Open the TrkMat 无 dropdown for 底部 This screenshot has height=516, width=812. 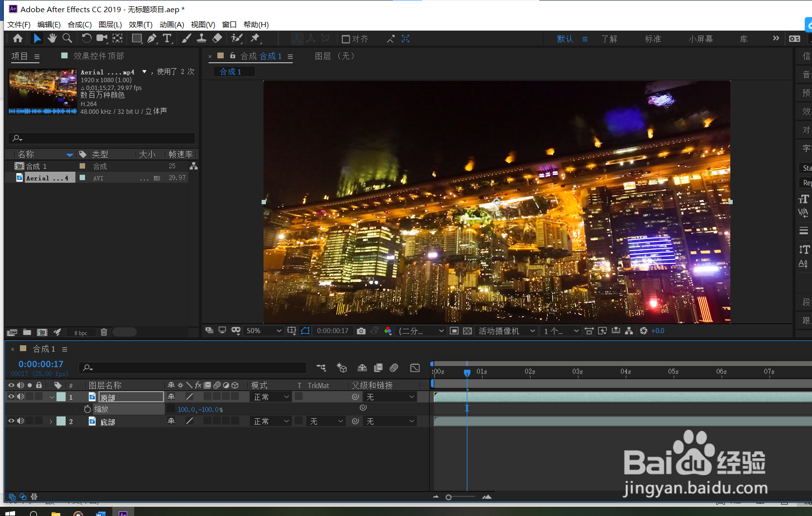pyautogui.click(x=327, y=421)
